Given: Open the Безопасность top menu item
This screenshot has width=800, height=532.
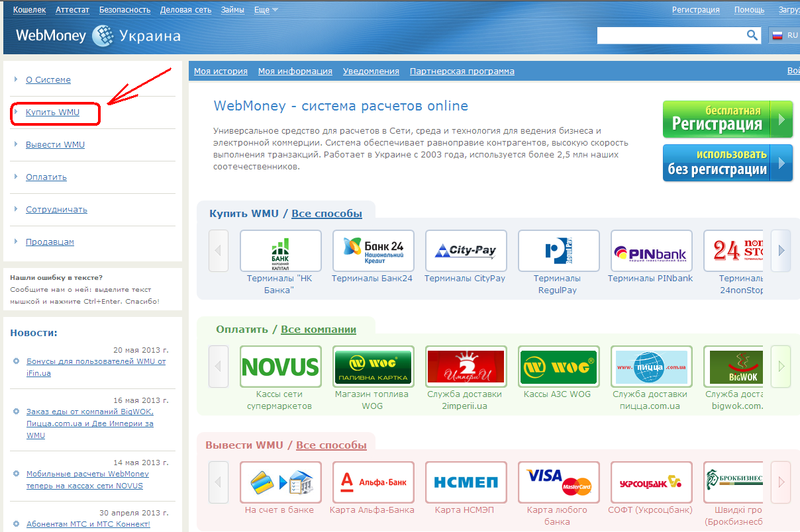Looking at the screenshot, I should 125,10.
